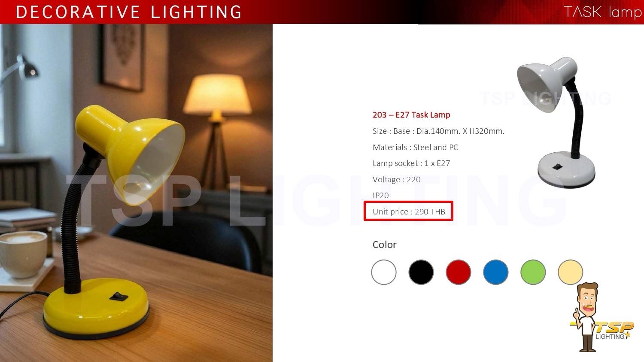The image size is (644, 362).
Task: Click the Size Base Dia.140mm line
Action: click(x=438, y=131)
